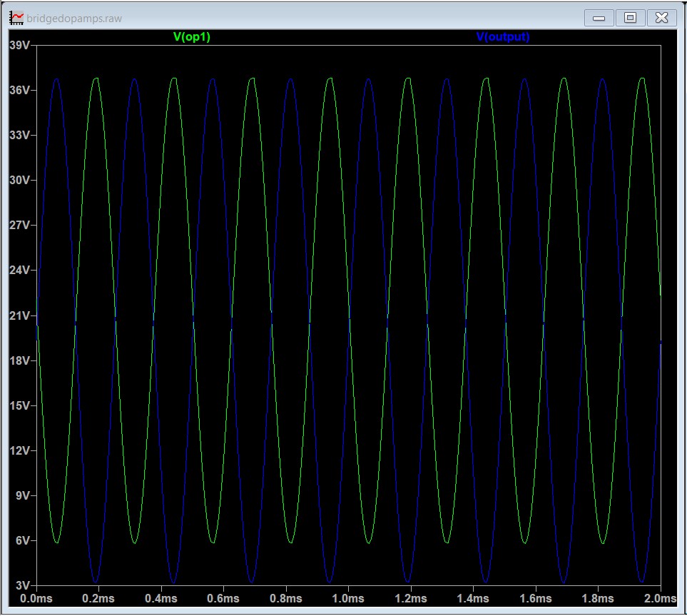Click the 12V vertical axis label
Image resolution: width=687 pixels, height=616 pixels.
[20, 450]
